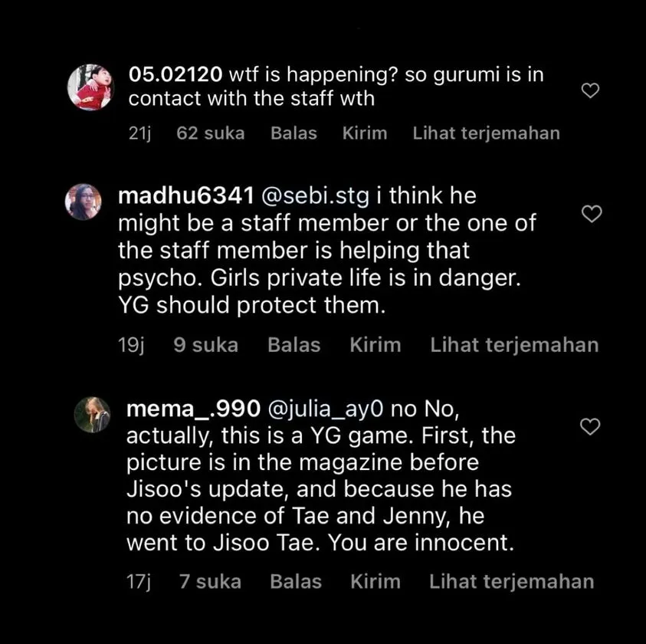This screenshot has height=644, width=646.
Task: Send (Kirim) 05.02120's comment
Action: (x=365, y=133)
